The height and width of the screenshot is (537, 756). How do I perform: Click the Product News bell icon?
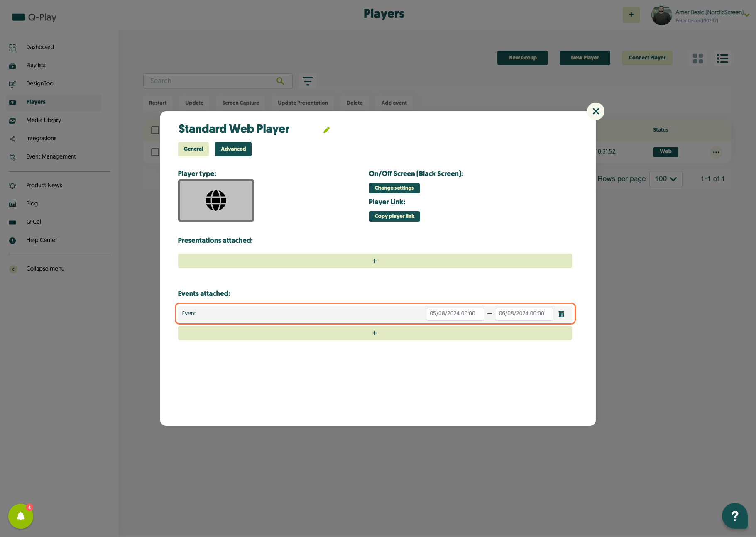pyautogui.click(x=12, y=186)
